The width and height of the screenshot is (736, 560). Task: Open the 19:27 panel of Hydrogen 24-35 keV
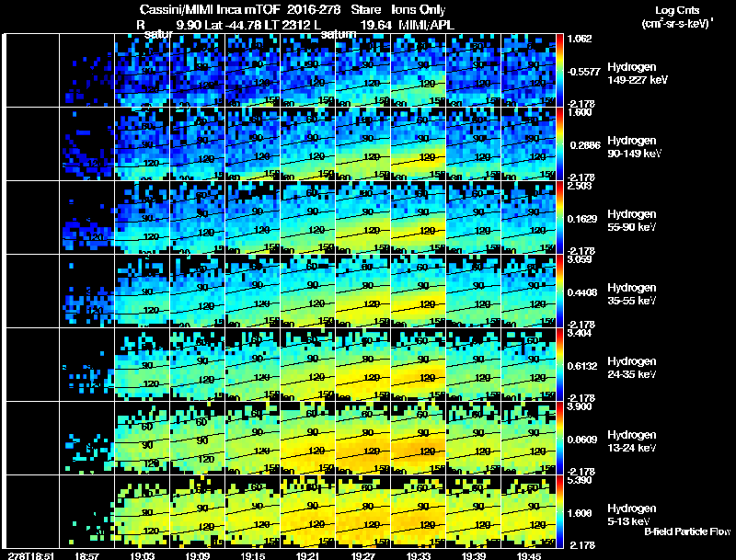[x=363, y=365]
